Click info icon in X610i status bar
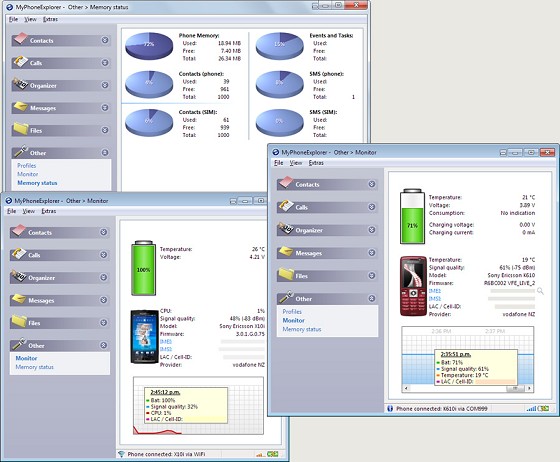Image resolution: width=560 pixels, height=462 pixels. pos(390,408)
